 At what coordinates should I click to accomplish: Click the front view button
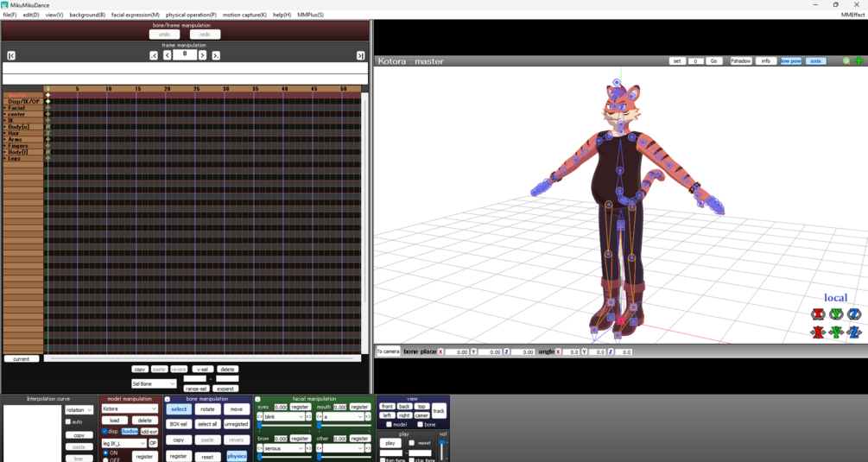[x=388, y=407]
